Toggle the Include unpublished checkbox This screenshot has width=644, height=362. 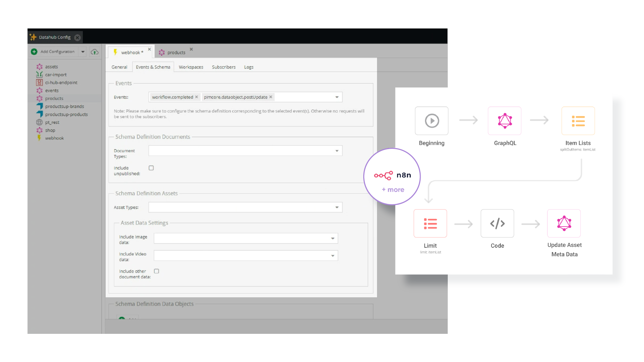point(151,168)
